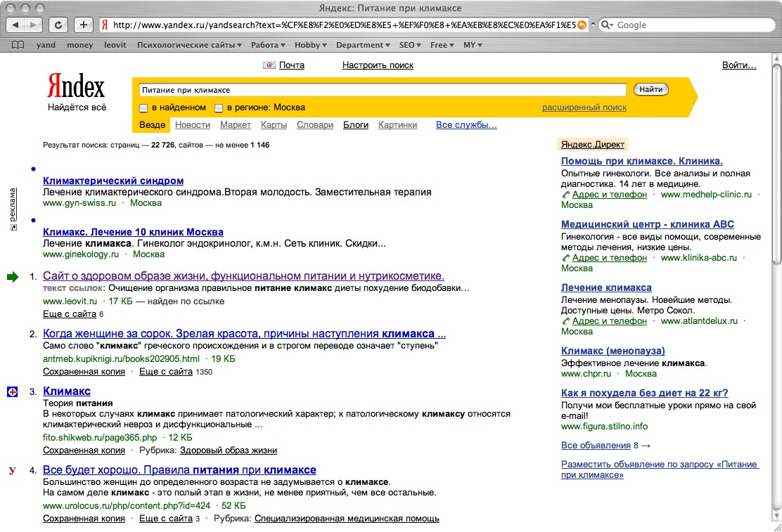Click into the Yandex search query field
Viewport: 782px width, 532px height.
click(383, 90)
